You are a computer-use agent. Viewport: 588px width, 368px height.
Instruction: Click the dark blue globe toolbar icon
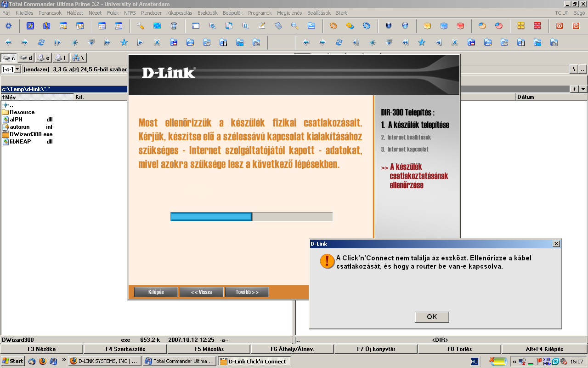(389, 26)
